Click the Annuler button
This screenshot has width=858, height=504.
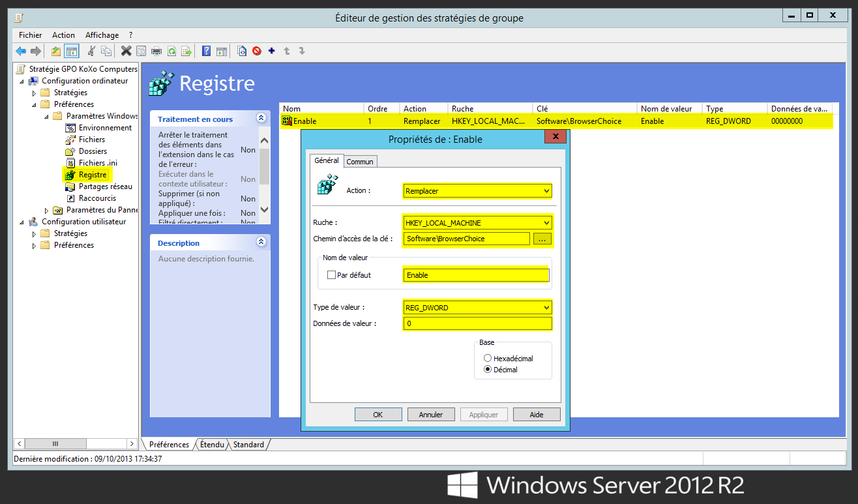430,414
